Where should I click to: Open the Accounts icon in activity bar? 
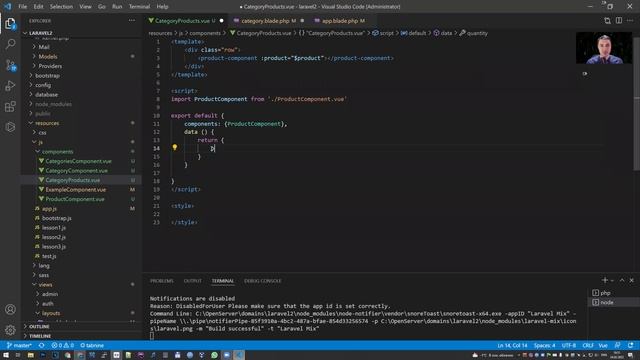10,309
